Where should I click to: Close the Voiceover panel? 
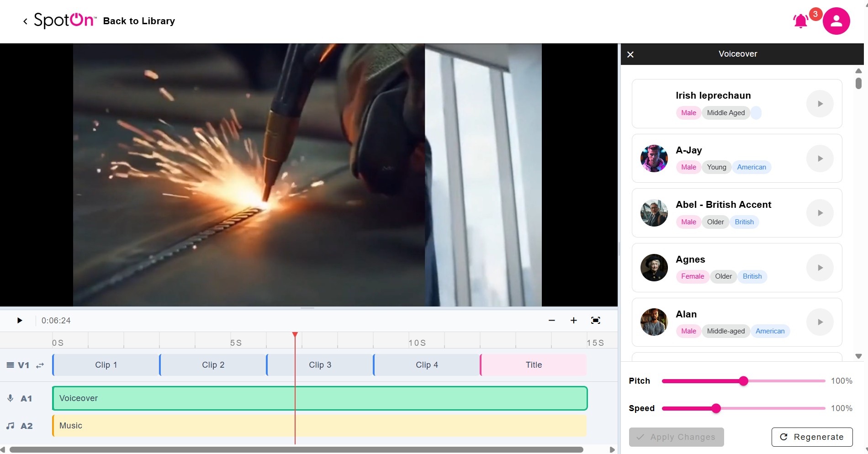(x=630, y=54)
